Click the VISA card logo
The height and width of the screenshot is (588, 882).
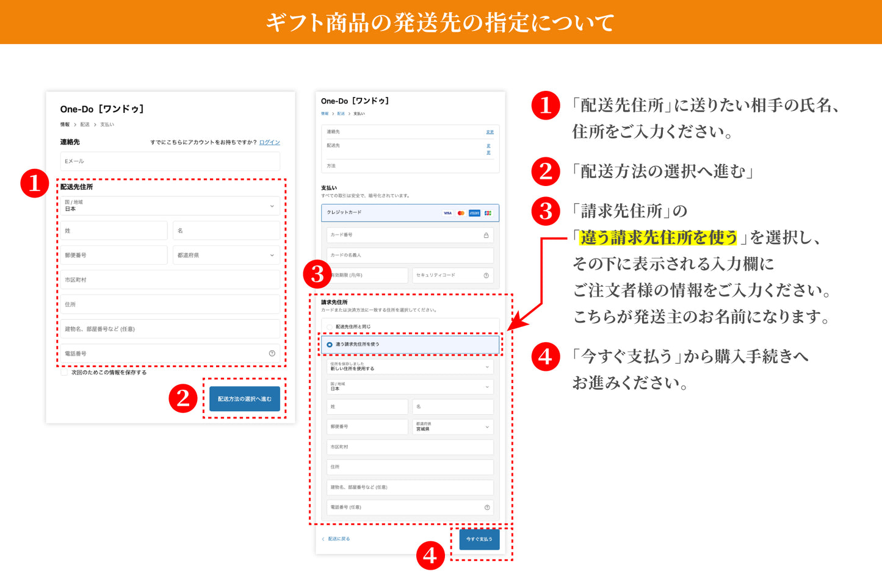click(x=447, y=213)
